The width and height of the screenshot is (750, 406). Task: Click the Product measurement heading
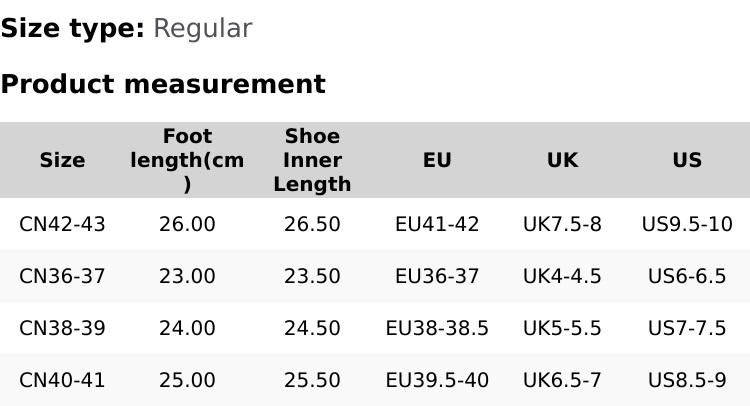click(163, 84)
